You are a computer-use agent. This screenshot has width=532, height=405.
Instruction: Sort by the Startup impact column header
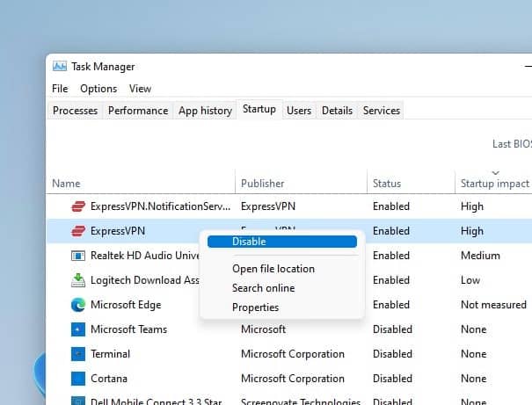[494, 184]
